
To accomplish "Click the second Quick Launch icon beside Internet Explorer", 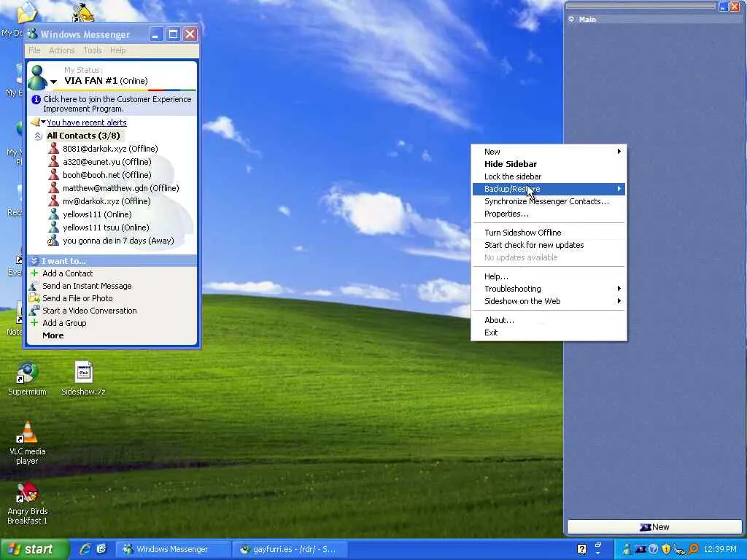I will (101, 549).
